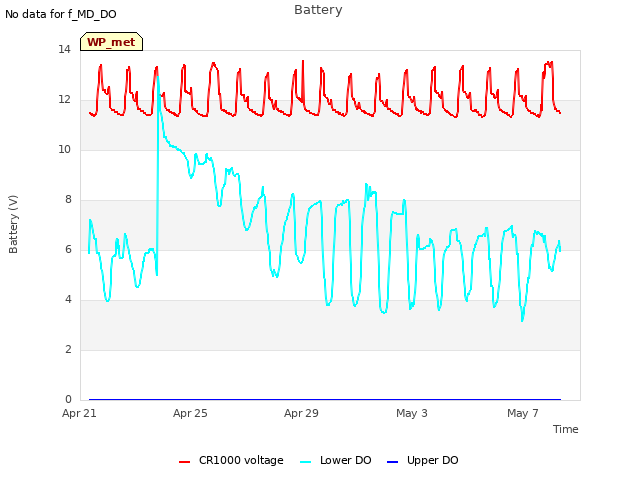Click the 4 y-axis tick label
The height and width of the screenshot is (480, 640).
[68, 300]
